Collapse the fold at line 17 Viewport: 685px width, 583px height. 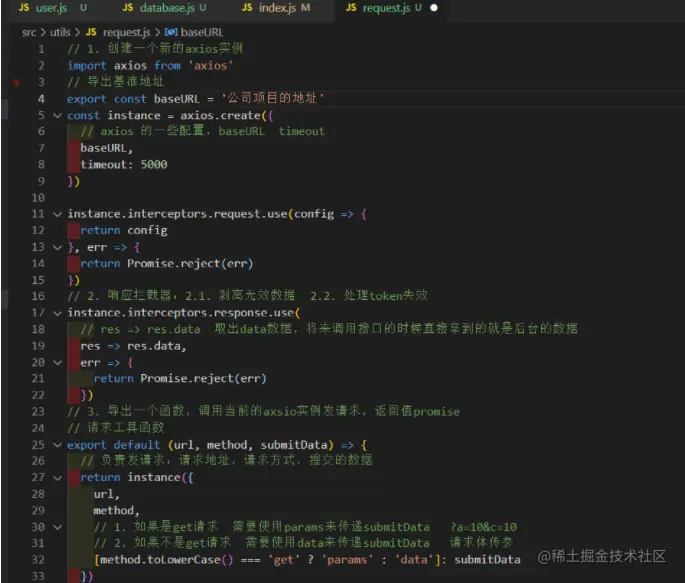click(57, 314)
